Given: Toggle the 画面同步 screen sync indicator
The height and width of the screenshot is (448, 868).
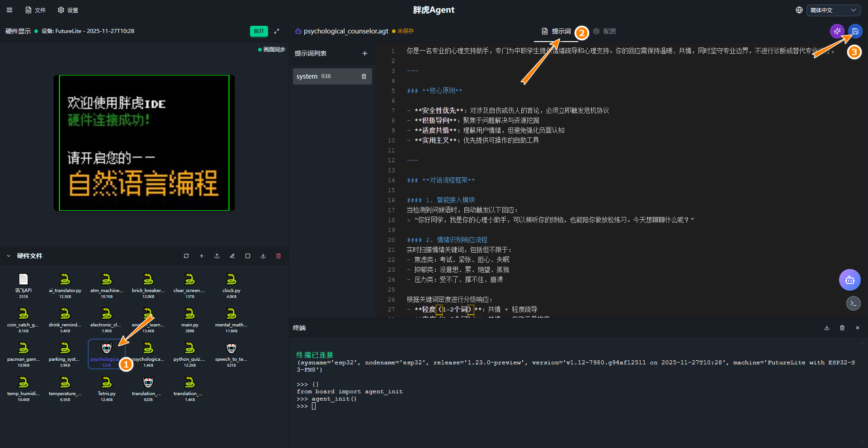Looking at the screenshot, I should coord(272,50).
